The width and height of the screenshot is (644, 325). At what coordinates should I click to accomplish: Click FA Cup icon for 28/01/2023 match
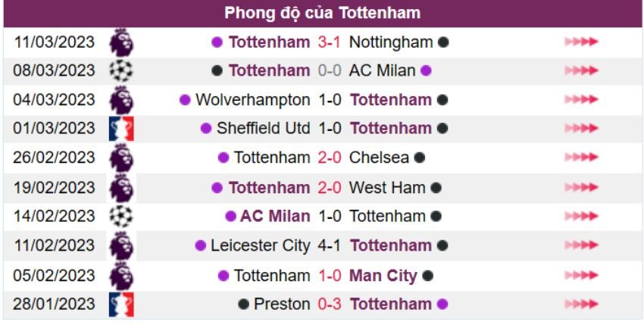pos(121,304)
